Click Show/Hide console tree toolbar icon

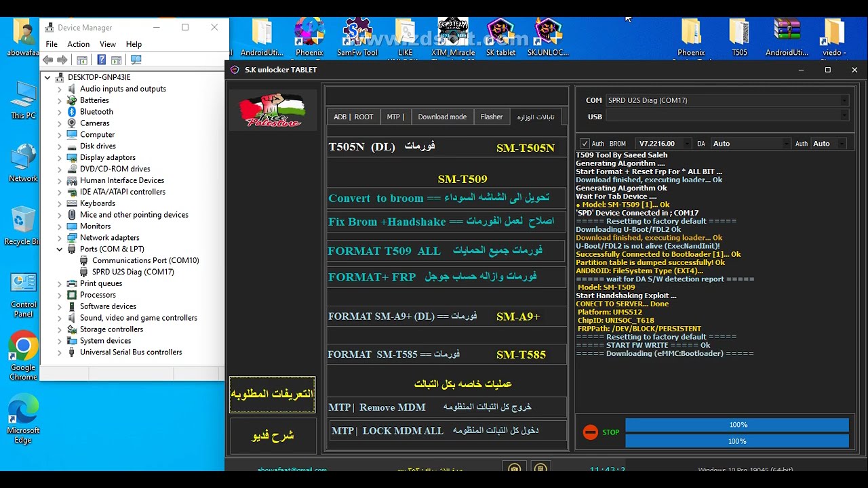point(82,60)
